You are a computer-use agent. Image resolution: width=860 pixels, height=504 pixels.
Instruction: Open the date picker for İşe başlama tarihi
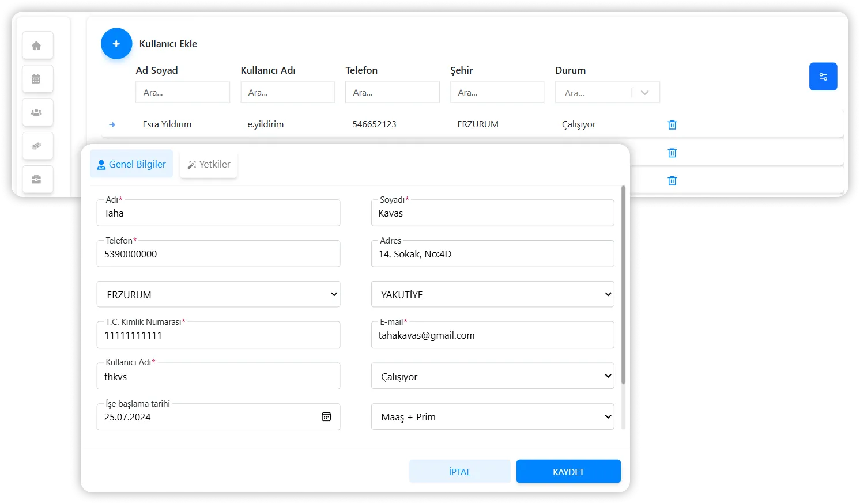(x=326, y=417)
